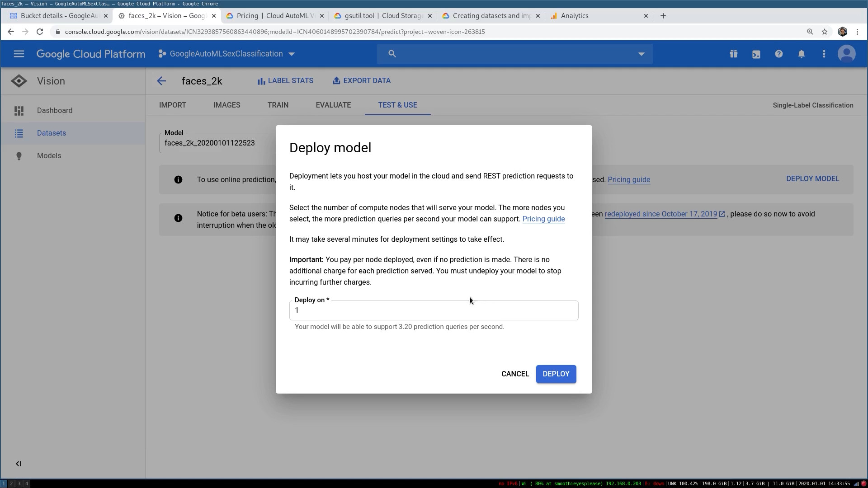Click the Dashboard sidebar icon
Viewport: 868px width, 488px height.
coord(19,110)
